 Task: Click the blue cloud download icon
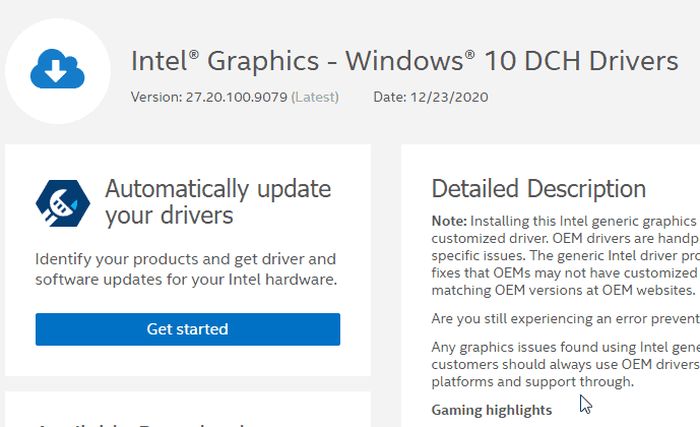point(57,69)
